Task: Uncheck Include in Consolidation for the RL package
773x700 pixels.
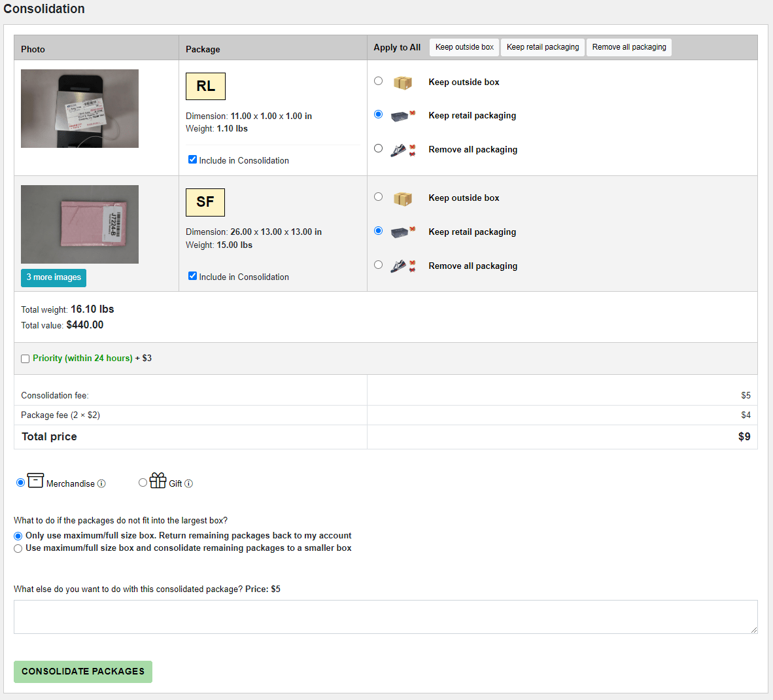Action: click(x=192, y=159)
